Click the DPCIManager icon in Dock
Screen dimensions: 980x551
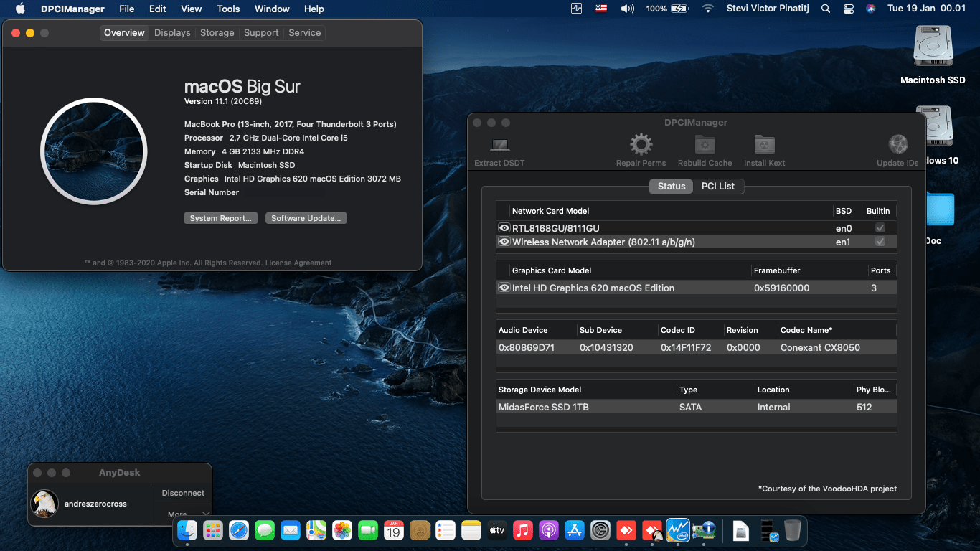pos(704,530)
